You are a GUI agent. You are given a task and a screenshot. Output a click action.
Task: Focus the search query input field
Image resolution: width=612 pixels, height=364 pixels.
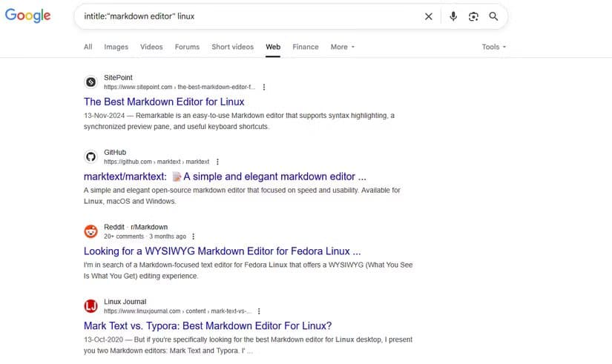pyautogui.click(x=250, y=16)
